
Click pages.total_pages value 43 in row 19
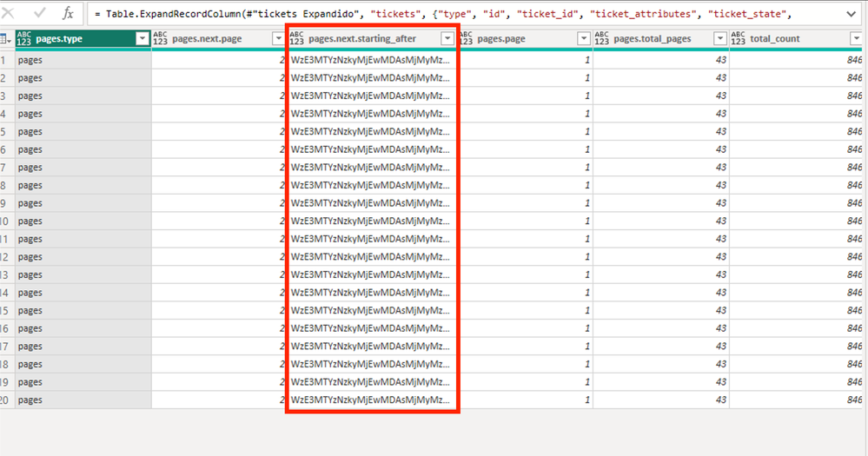tap(661, 382)
